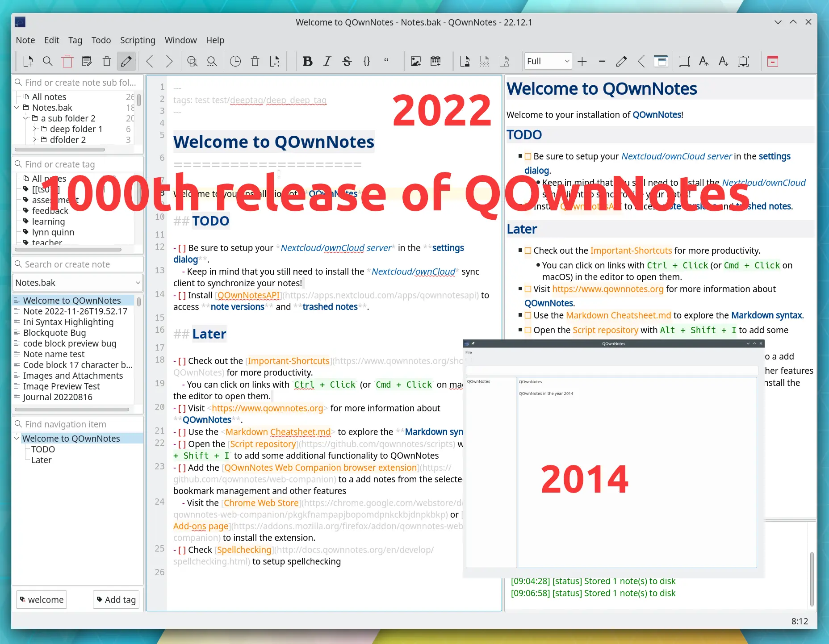This screenshot has height=644, width=829.
Task: Open the Notes.bak folder dropdown above note list
Action: click(77, 283)
